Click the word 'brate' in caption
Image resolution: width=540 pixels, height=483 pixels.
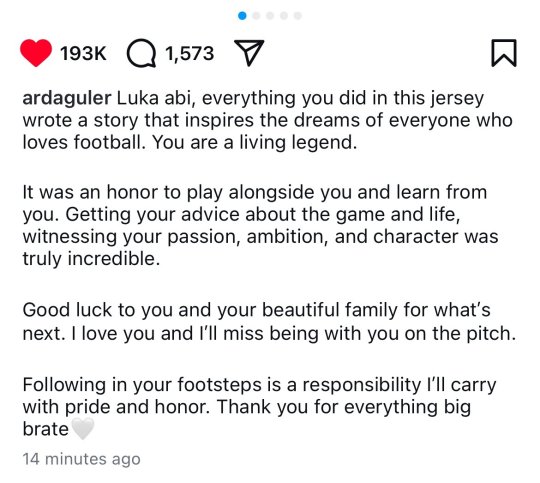click(x=45, y=429)
